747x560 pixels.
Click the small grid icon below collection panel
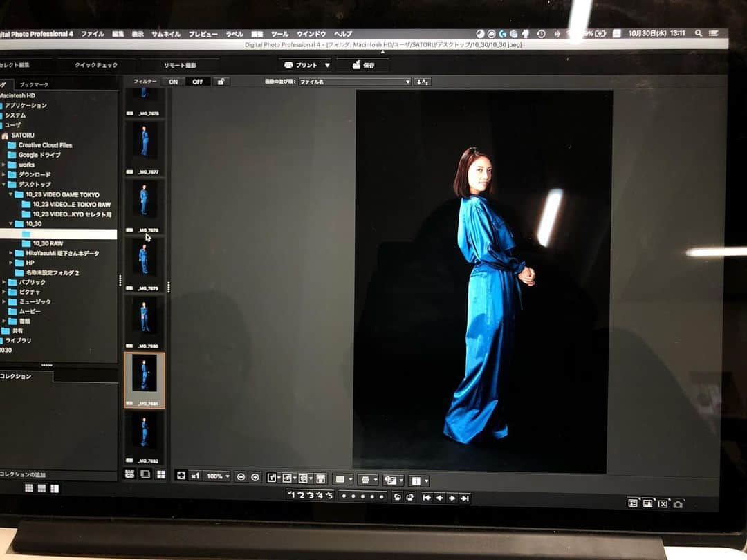(x=29, y=488)
